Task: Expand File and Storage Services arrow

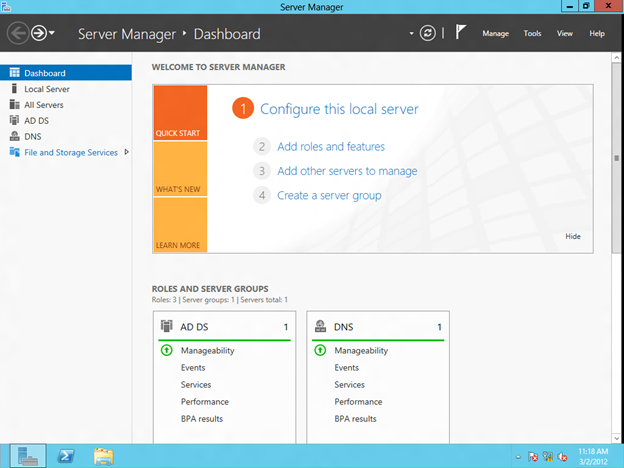Action: click(126, 153)
